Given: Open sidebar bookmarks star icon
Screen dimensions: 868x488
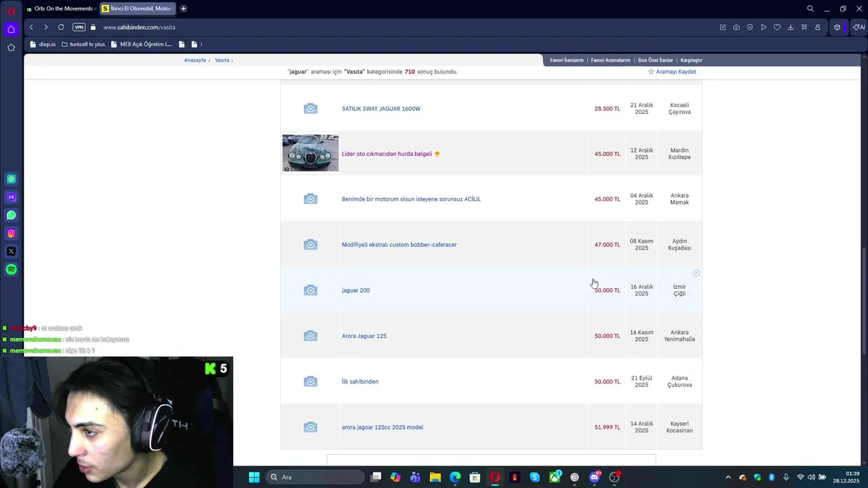Looking at the screenshot, I should pos(11,47).
